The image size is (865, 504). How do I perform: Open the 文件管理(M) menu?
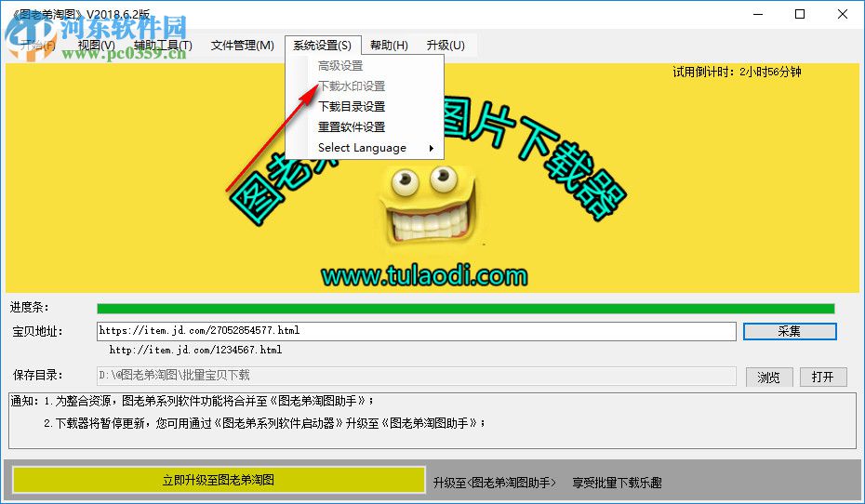(242, 46)
